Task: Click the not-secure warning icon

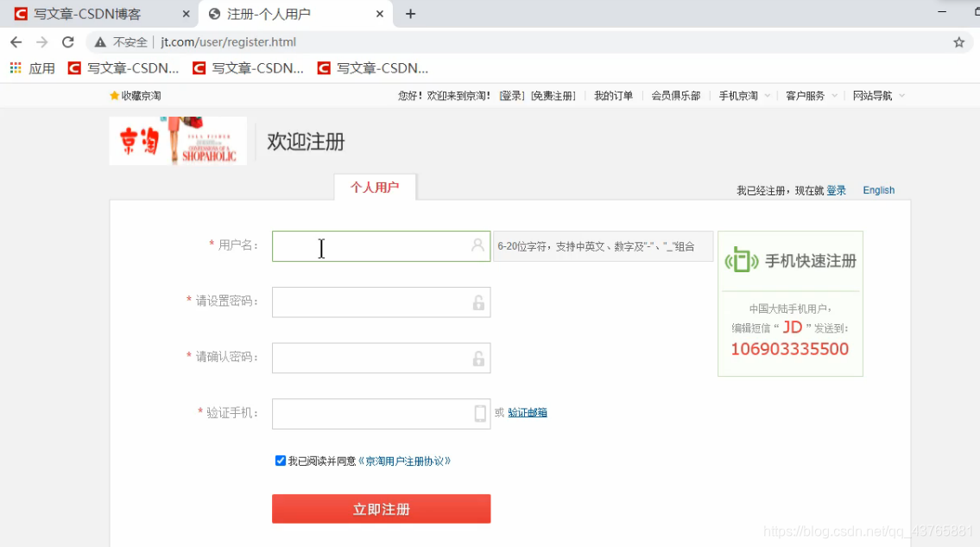Action: (x=100, y=42)
